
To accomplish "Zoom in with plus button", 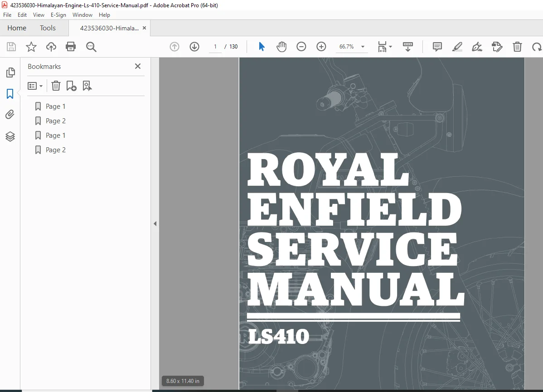I will [321, 47].
